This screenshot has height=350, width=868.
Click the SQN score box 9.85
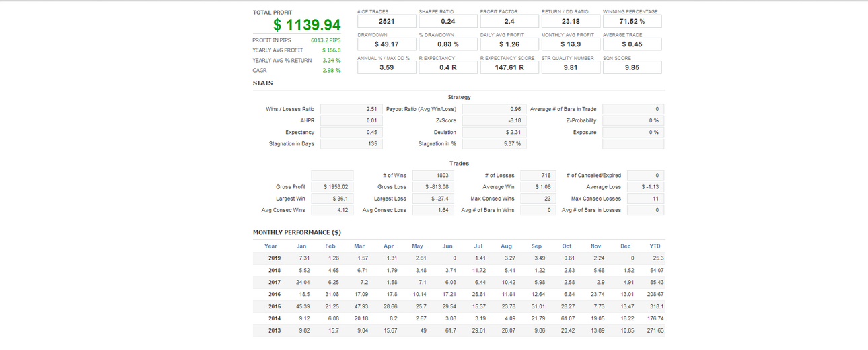(632, 67)
